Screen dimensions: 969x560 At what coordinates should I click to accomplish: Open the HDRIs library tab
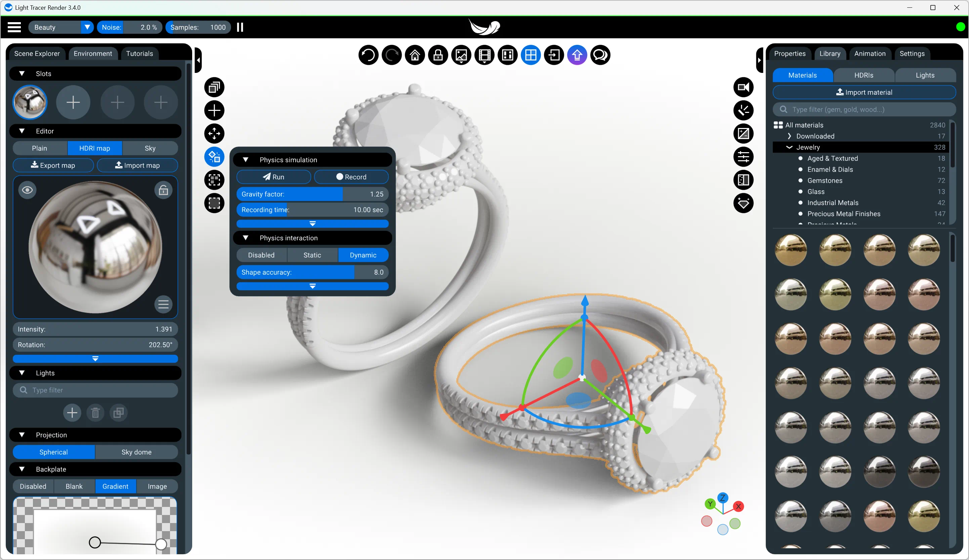(x=863, y=75)
